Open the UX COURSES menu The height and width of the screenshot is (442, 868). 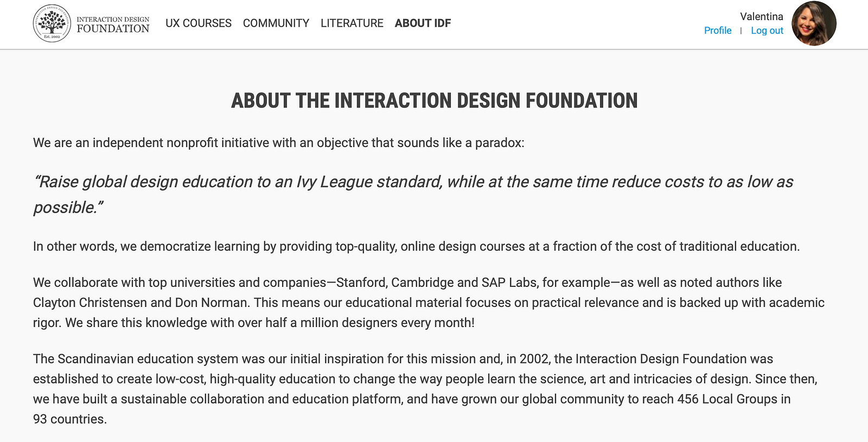199,23
